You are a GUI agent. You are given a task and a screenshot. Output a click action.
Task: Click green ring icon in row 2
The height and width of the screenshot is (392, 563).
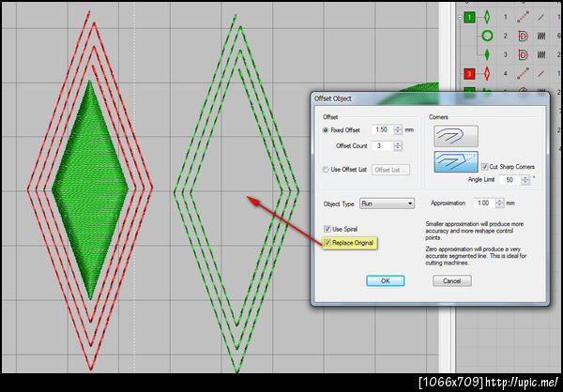pyautogui.click(x=487, y=36)
